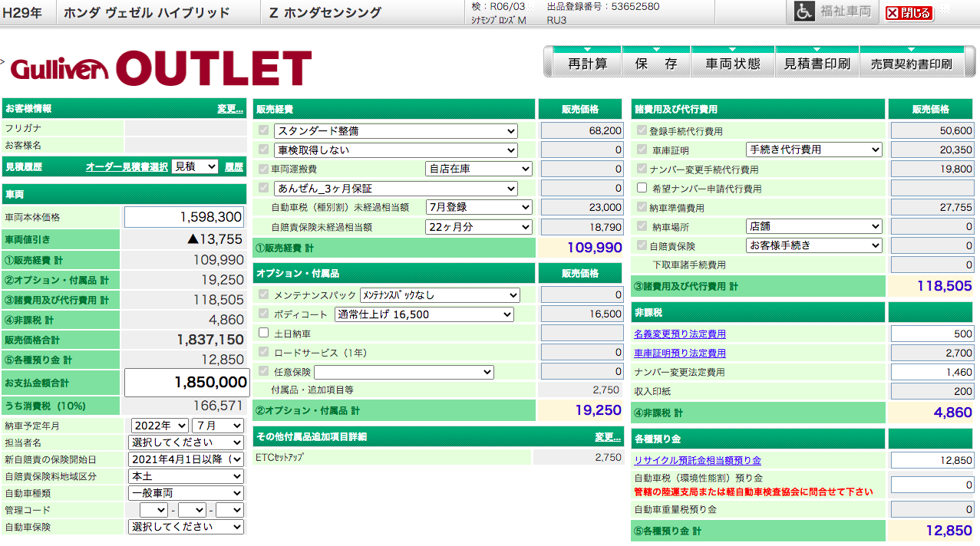
Task: Click the Gulliver OUTLET logo
Action: click(x=161, y=67)
